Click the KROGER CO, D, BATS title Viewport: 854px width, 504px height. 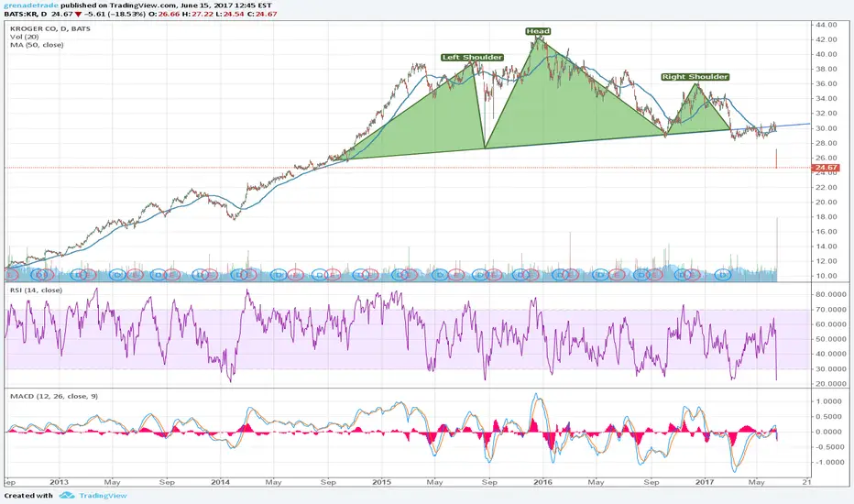coord(50,28)
